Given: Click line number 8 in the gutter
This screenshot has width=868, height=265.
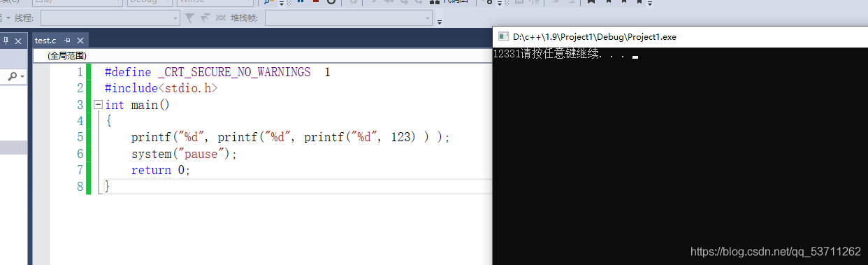Looking at the screenshot, I should click(x=80, y=187).
